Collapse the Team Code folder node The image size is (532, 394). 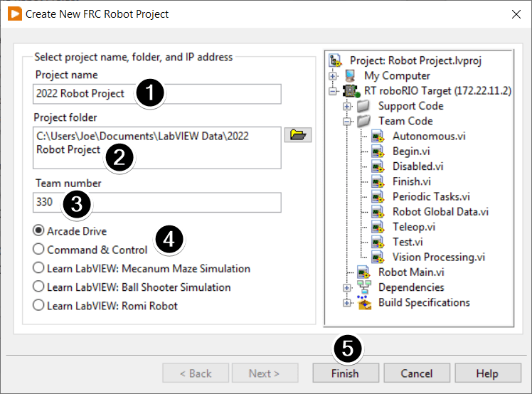[347, 121]
